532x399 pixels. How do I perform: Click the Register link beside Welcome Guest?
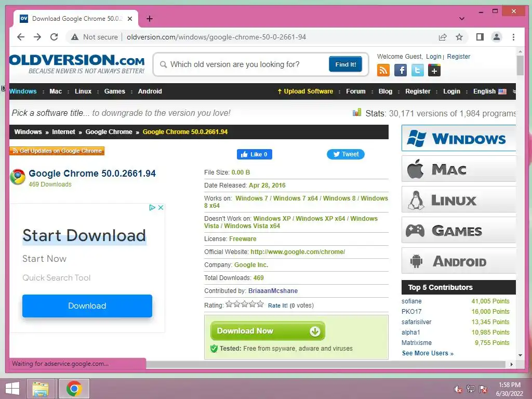pyautogui.click(x=458, y=56)
